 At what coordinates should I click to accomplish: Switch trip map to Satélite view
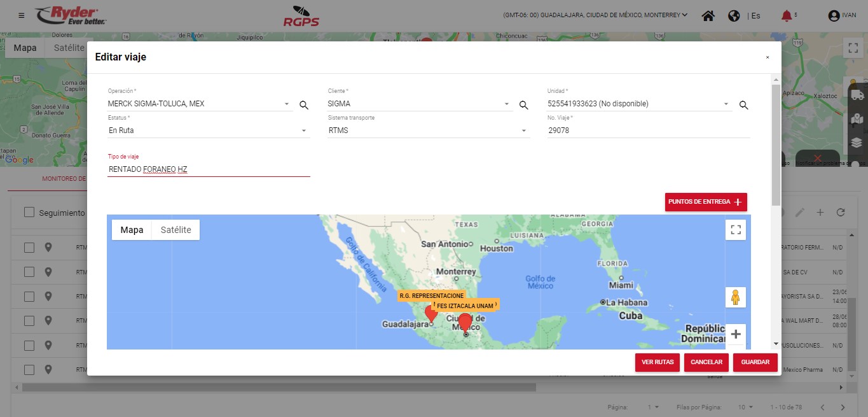coord(176,230)
